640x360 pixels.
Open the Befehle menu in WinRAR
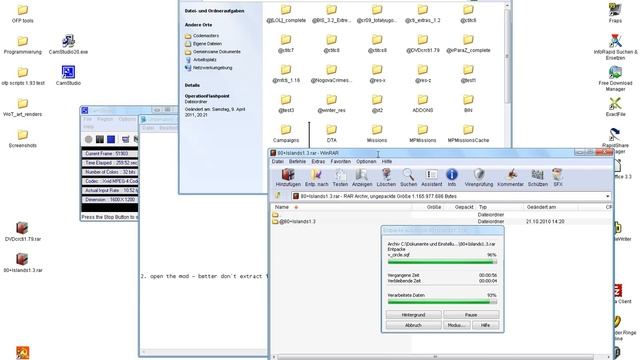click(297, 162)
